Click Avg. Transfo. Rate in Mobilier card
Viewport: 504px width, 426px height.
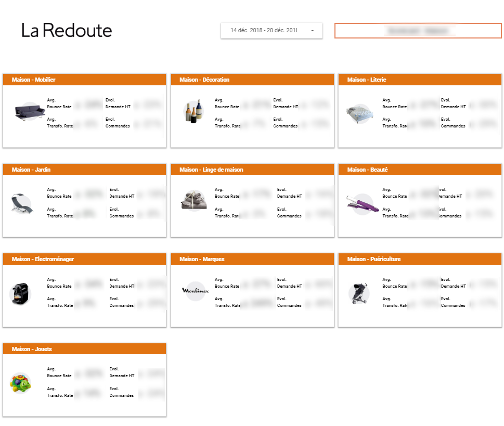tap(60, 123)
